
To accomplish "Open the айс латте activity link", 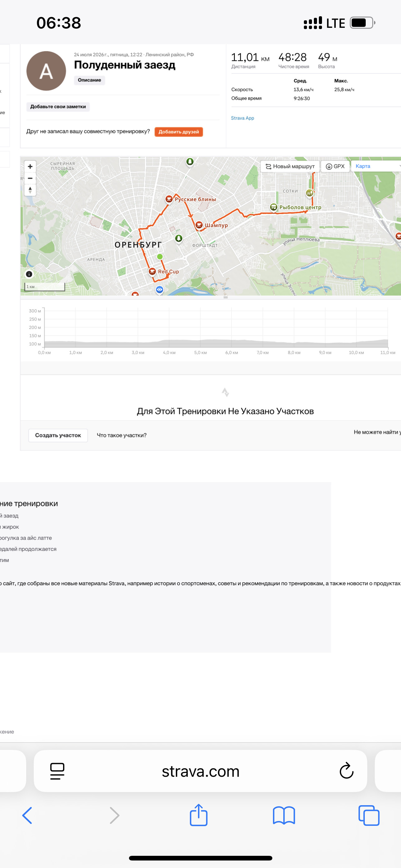I will [26, 538].
